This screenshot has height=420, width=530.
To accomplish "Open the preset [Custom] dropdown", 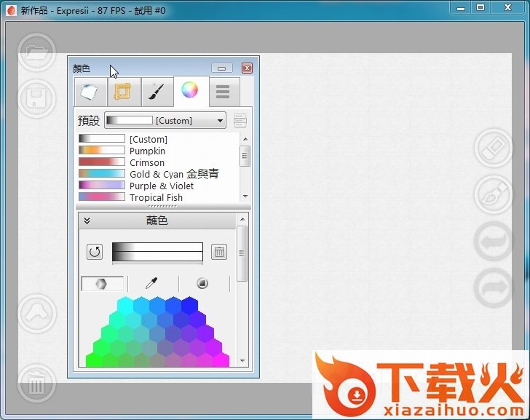I will pos(165,120).
